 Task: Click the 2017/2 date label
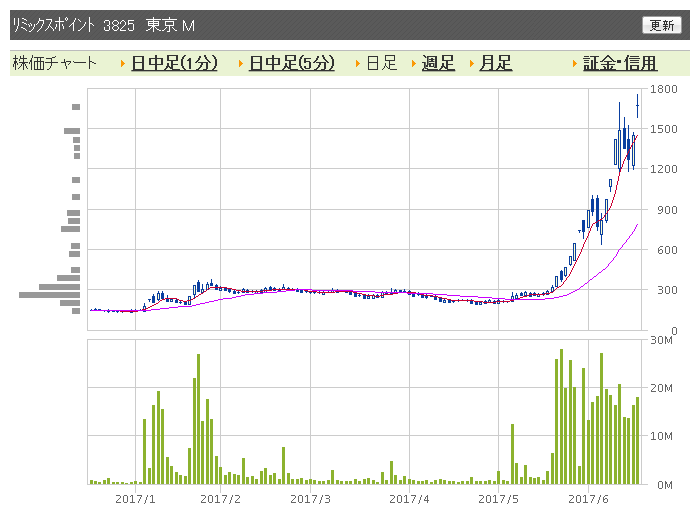(x=220, y=499)
